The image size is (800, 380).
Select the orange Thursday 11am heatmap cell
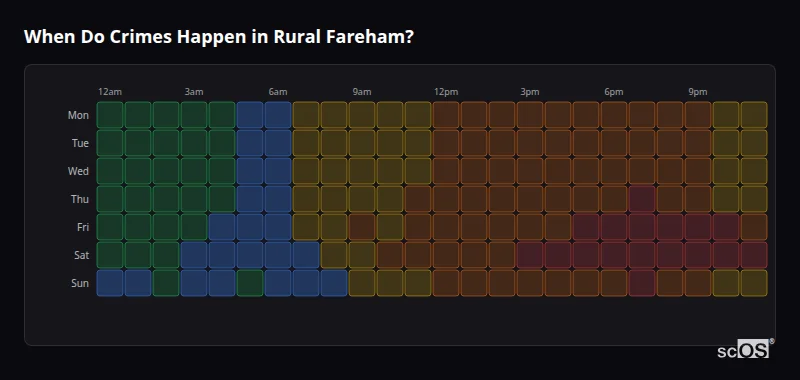[x=418, y=199]
